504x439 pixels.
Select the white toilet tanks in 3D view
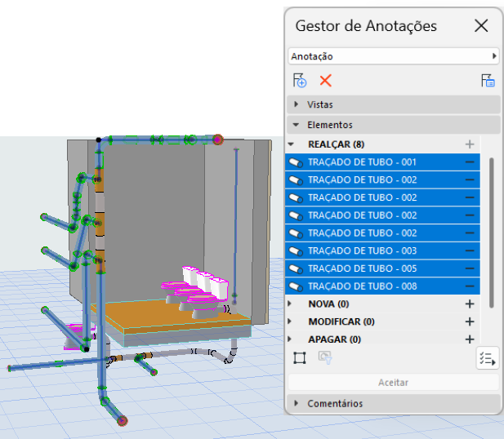(x=206, y=281)
